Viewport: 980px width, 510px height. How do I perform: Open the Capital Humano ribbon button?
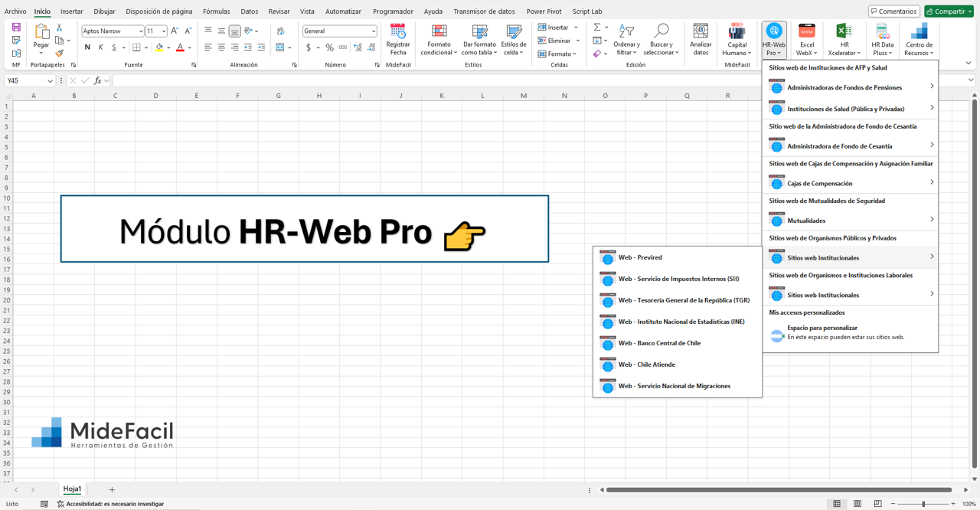(x=737, y=40)
